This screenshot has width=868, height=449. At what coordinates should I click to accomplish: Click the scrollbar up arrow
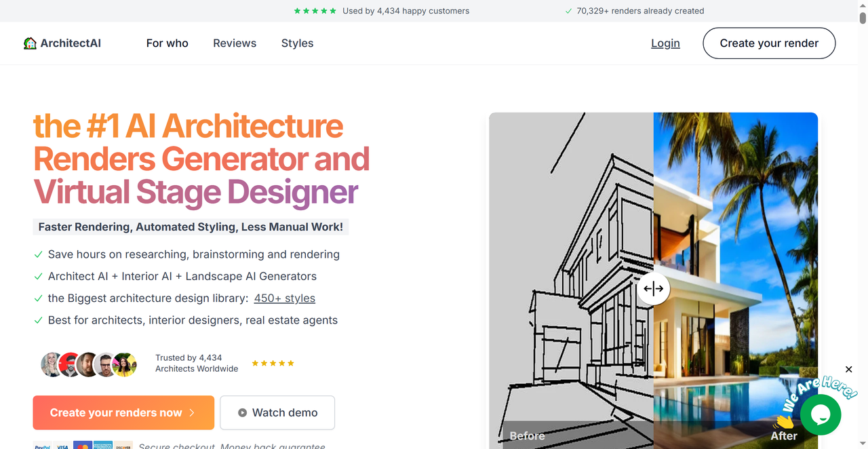pyautogui.click(x=863, y=4)
